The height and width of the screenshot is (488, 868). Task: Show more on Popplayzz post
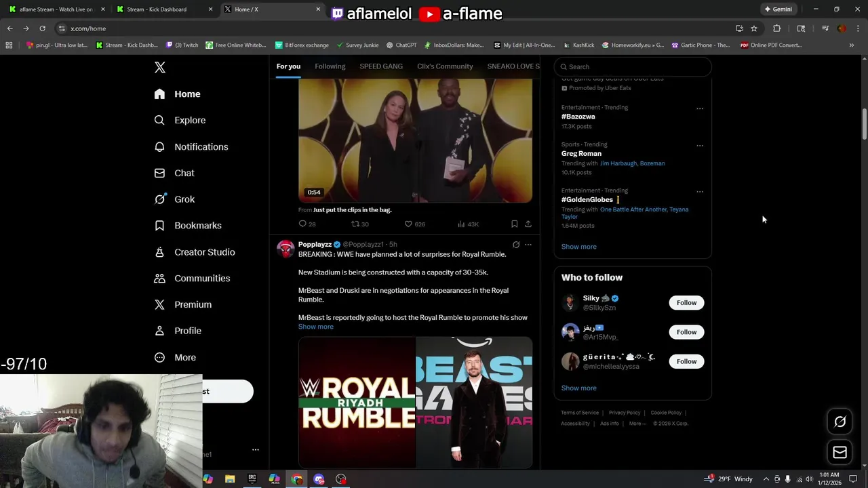coord(316,327)
